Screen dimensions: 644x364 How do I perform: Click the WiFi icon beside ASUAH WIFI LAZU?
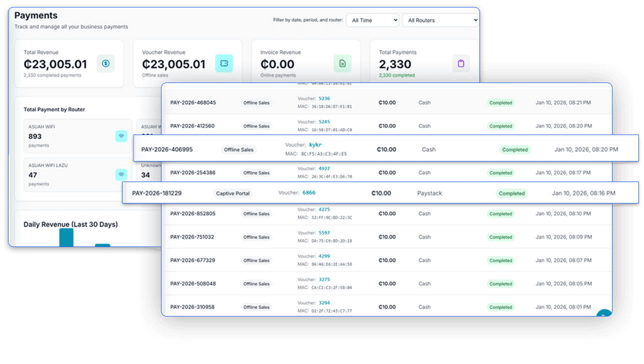coord(121,174)
